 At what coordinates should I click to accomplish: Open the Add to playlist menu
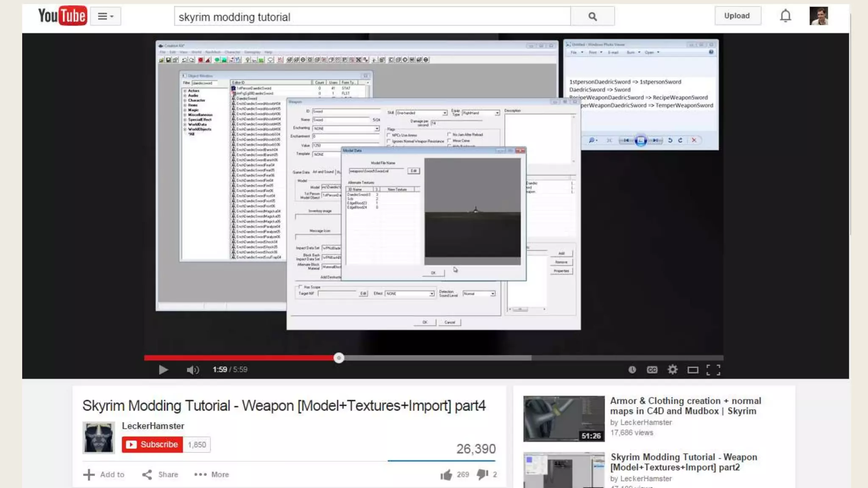point(104,474)
